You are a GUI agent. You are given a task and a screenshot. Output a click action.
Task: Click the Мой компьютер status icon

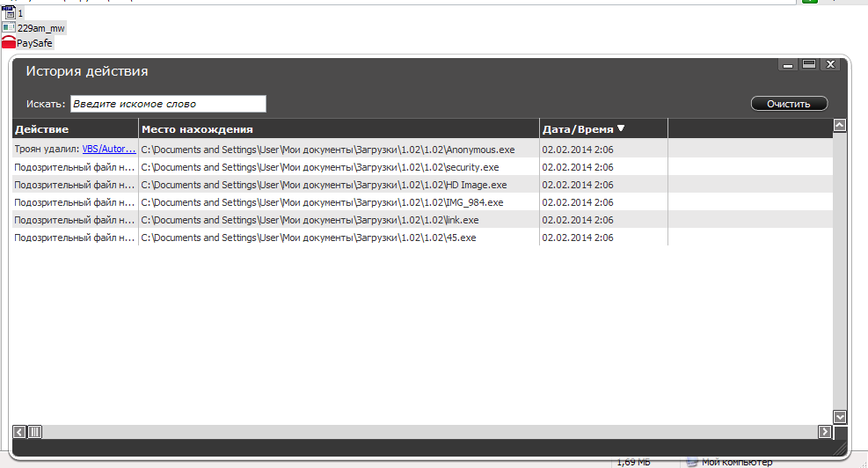click(691, 463)
